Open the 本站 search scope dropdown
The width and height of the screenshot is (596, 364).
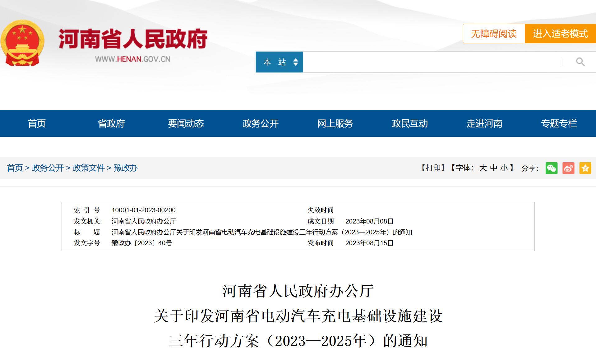coord(279,62)
